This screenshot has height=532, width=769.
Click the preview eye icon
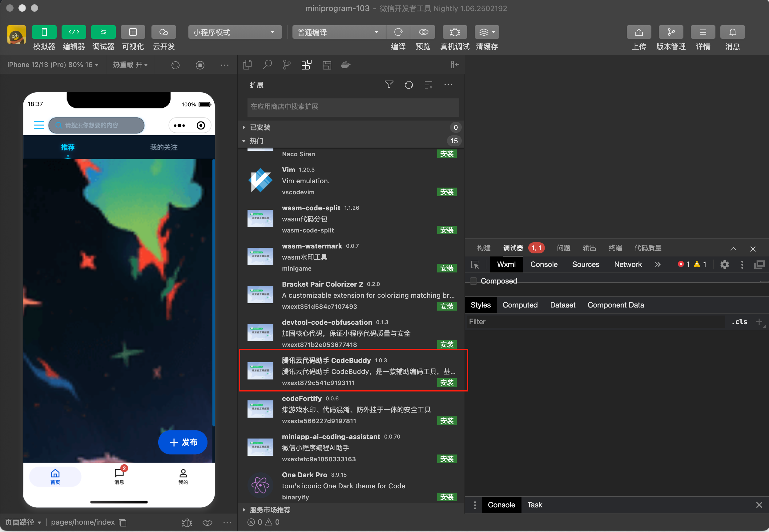pos(423,32)
